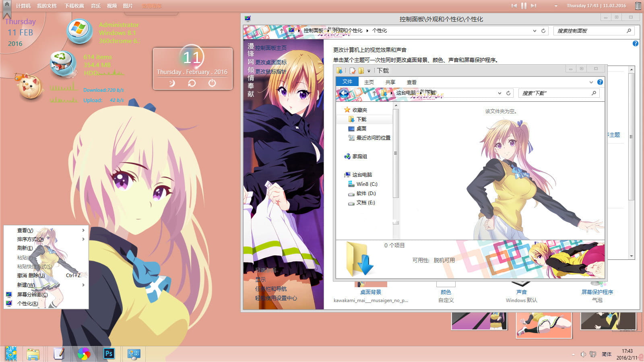Collapse the ribbon using the chevron near the Help icon

click(x=590, y=82)
